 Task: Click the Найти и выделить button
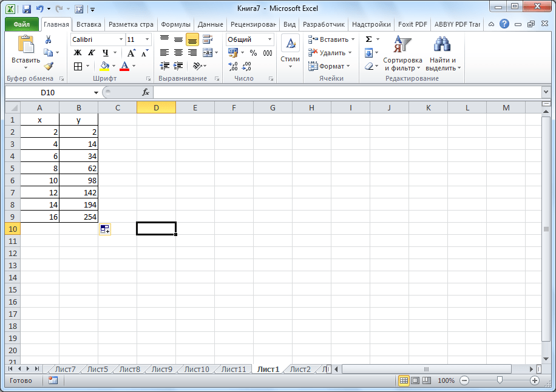[x=443, y=53]
